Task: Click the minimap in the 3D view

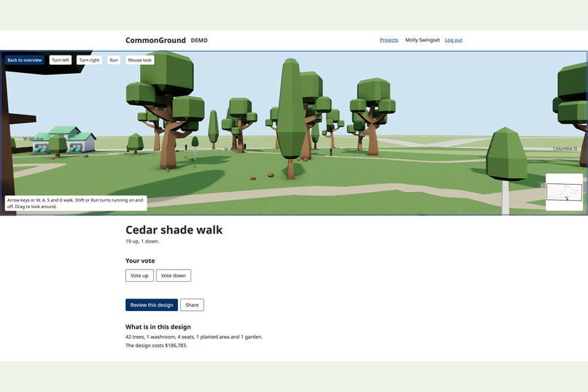Action: 565,192
